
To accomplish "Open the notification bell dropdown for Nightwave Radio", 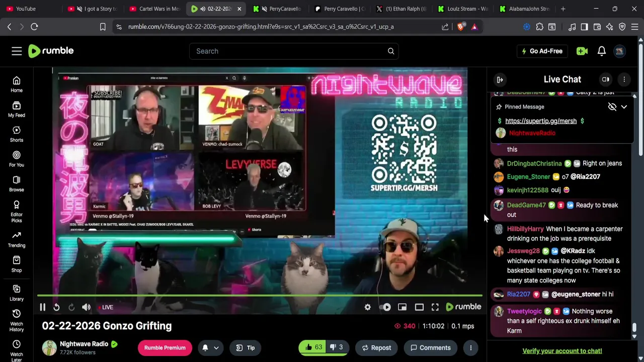I will (210, 347).
